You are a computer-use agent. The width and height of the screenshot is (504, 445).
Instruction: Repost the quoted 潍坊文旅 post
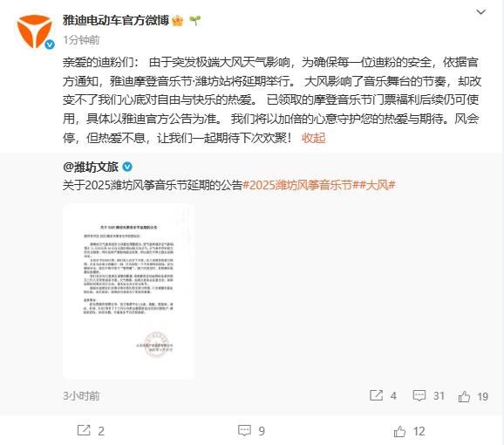tap(383, 396)
